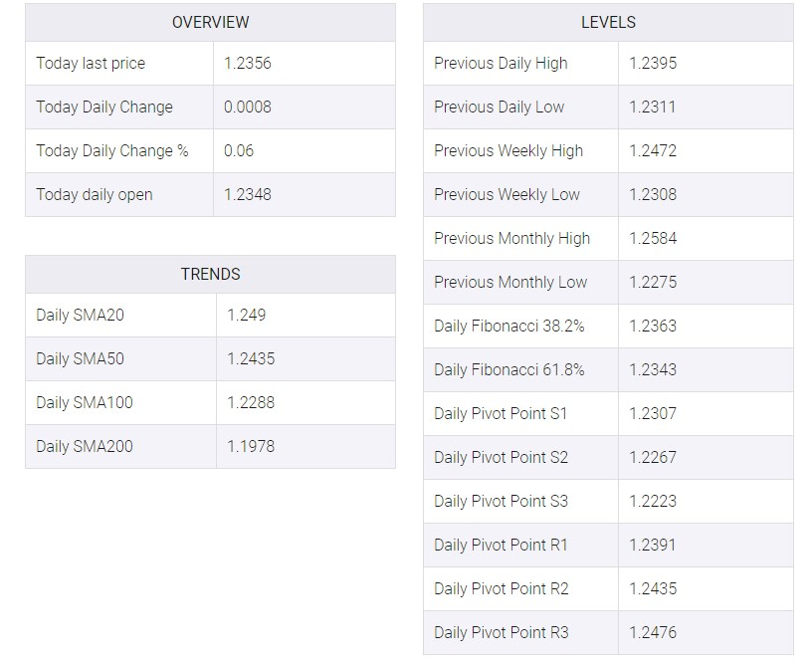Click the Daily Pivot Point S1 value 1.2307
812x666 pixels.
(653, 413)
